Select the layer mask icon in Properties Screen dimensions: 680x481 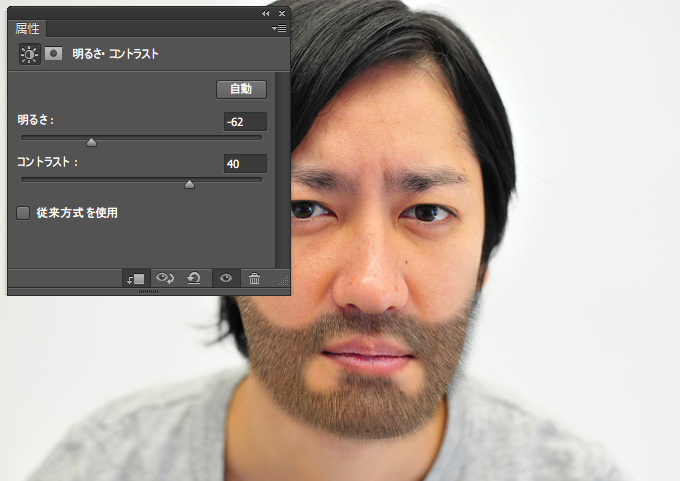point(53,54)
